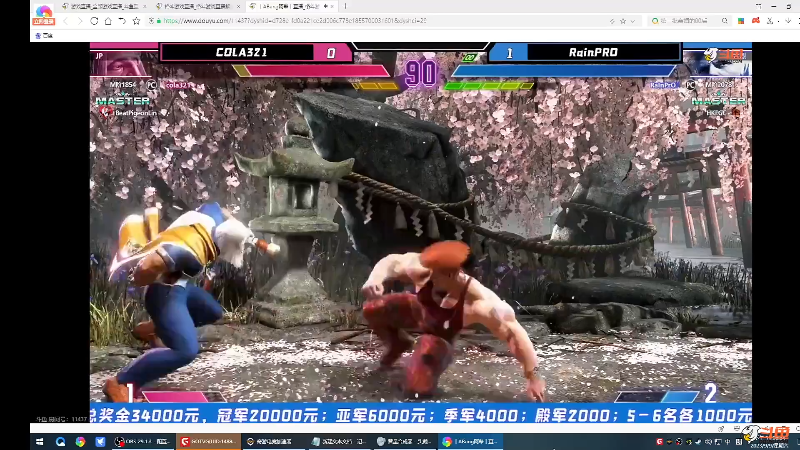The image size is (800, 450).
Task: Open the Chrome taskbar icon
Action: pyautogui.click(x=80, y=441)
